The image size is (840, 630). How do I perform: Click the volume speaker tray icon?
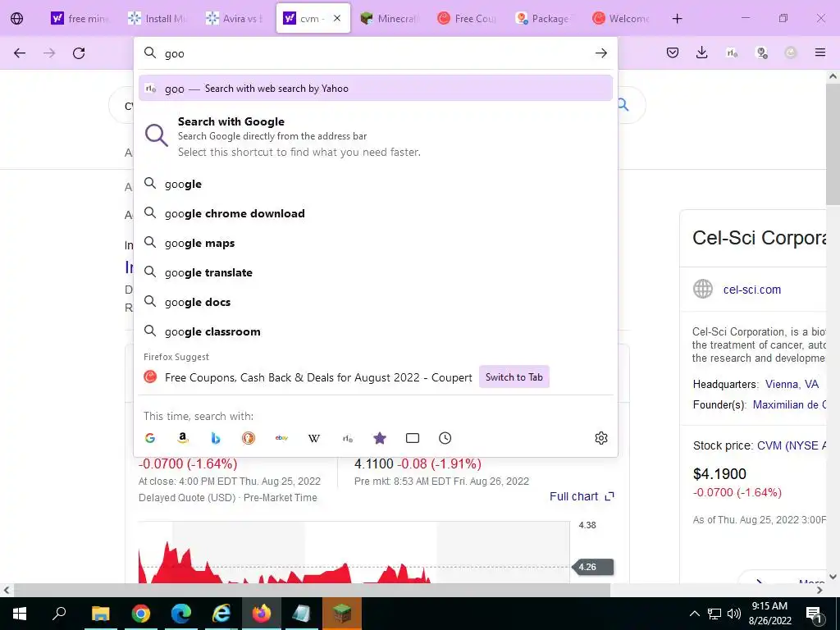click(734, 614)
